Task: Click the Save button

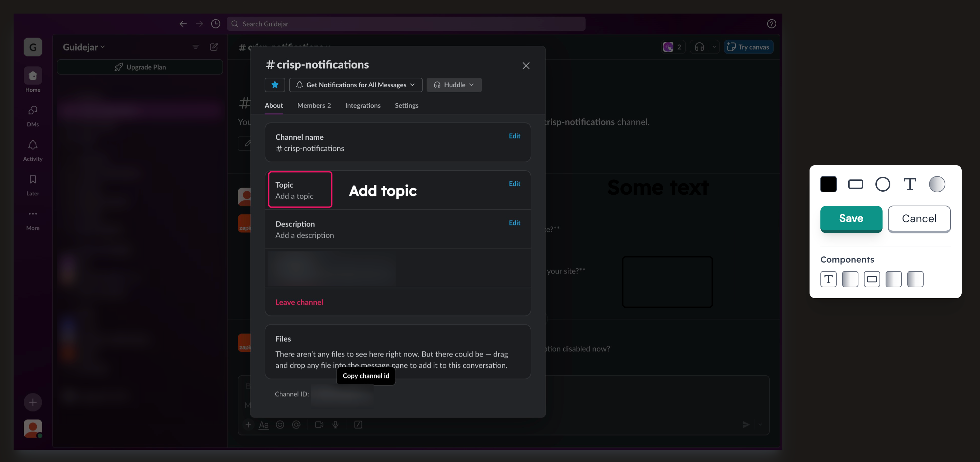Action: point(851,218)
